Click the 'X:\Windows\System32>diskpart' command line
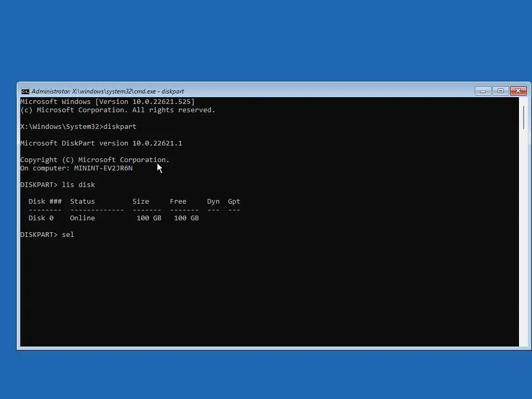The image size is (532, 399). click(x=78, y=127)
